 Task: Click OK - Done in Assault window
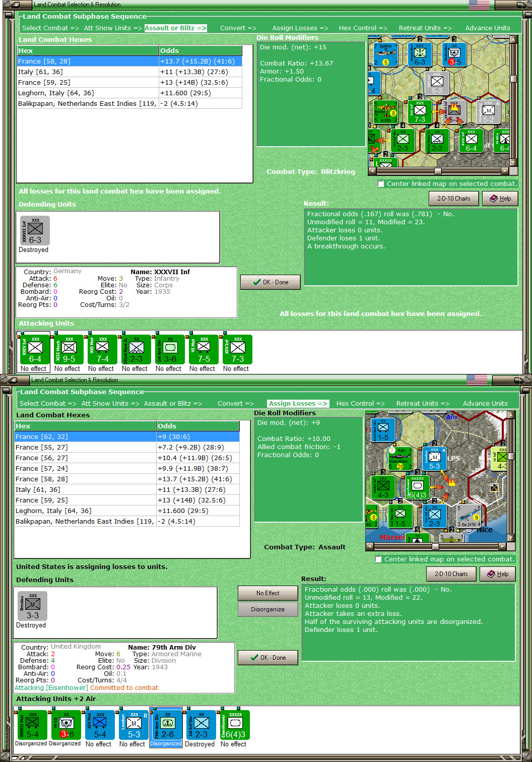click(268, 658)
